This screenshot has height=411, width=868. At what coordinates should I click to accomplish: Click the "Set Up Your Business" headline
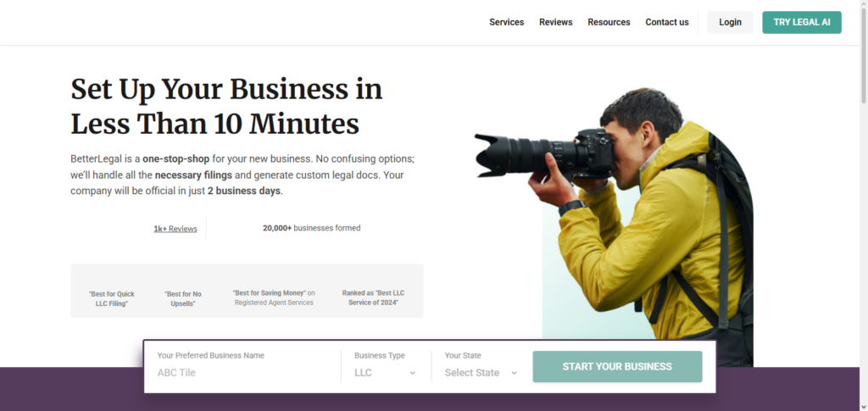226,106
